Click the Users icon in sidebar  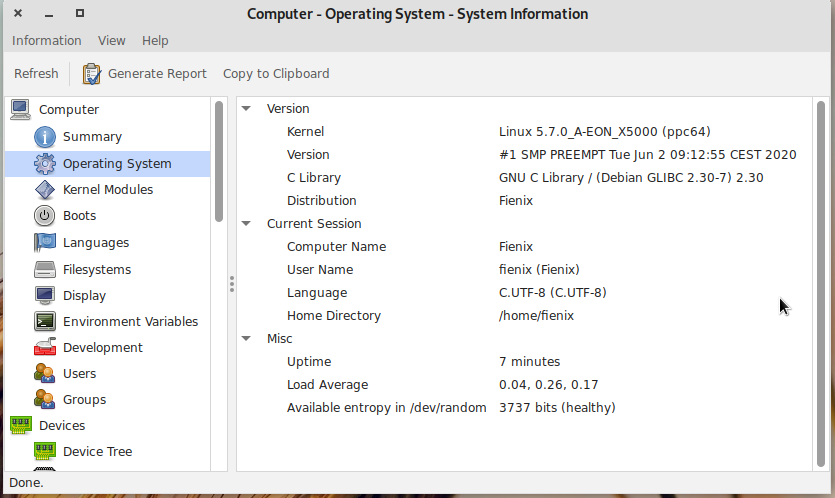(x=44, y=374)
